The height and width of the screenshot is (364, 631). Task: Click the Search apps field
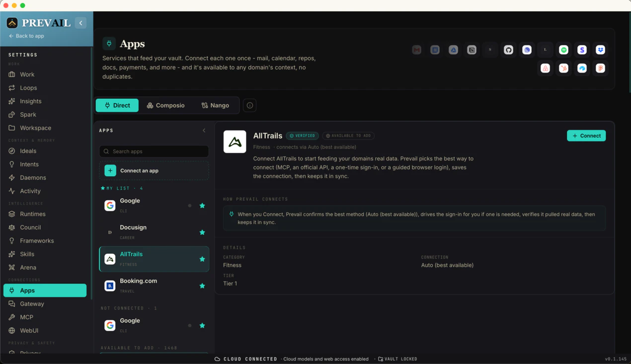(x=154, y=151)
